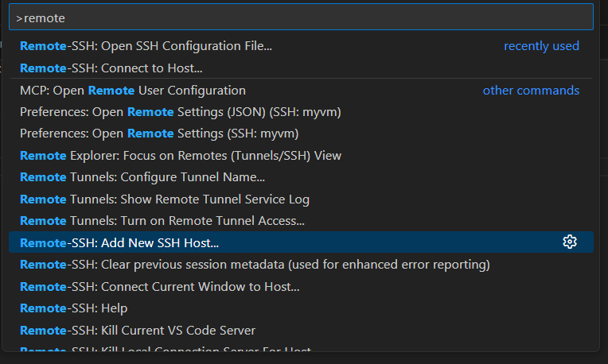Select Remote-SSH: Connect to Host command
Viewport: 608px width, 364px height.
coord(111,68)
